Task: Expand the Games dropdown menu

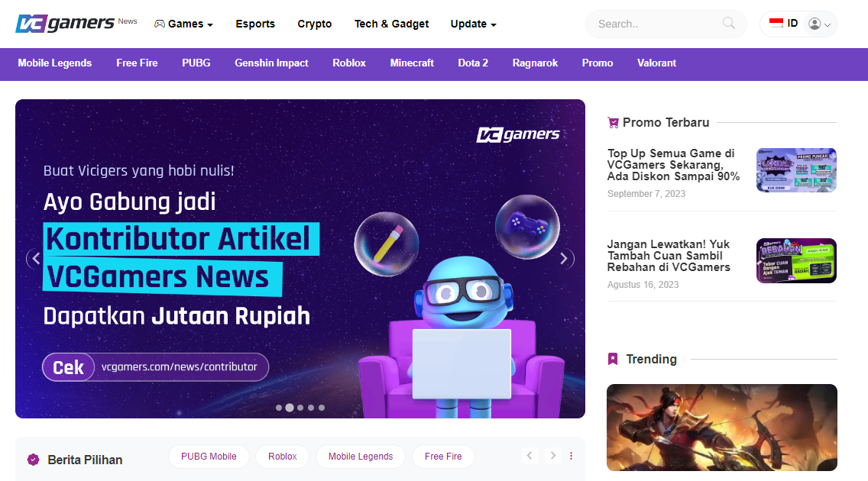Action: pos(183,24)
